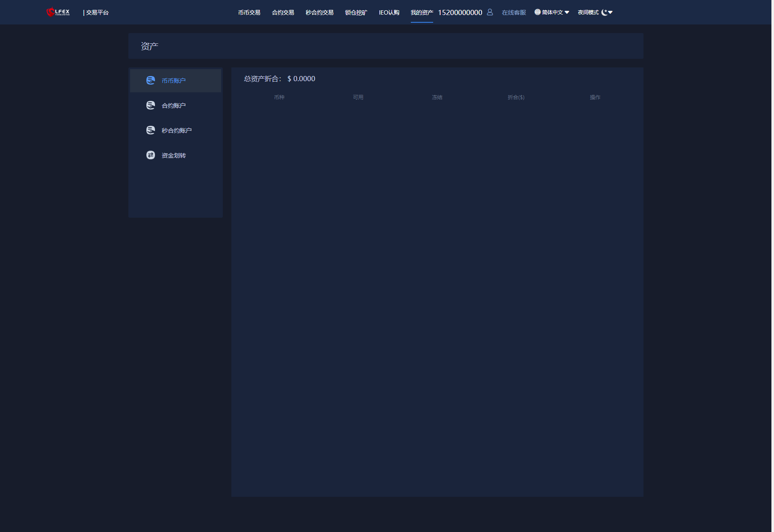Screen dimensions: 774x532
Task: Select the 币币账户 sidebar icon
Action: pos(151,80)
